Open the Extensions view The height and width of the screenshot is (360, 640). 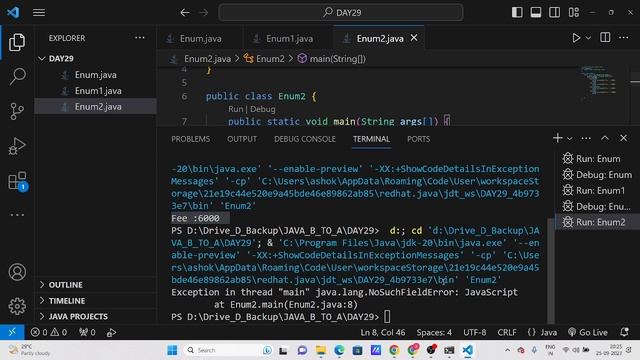pyautogui.click(x=18, y=181)
